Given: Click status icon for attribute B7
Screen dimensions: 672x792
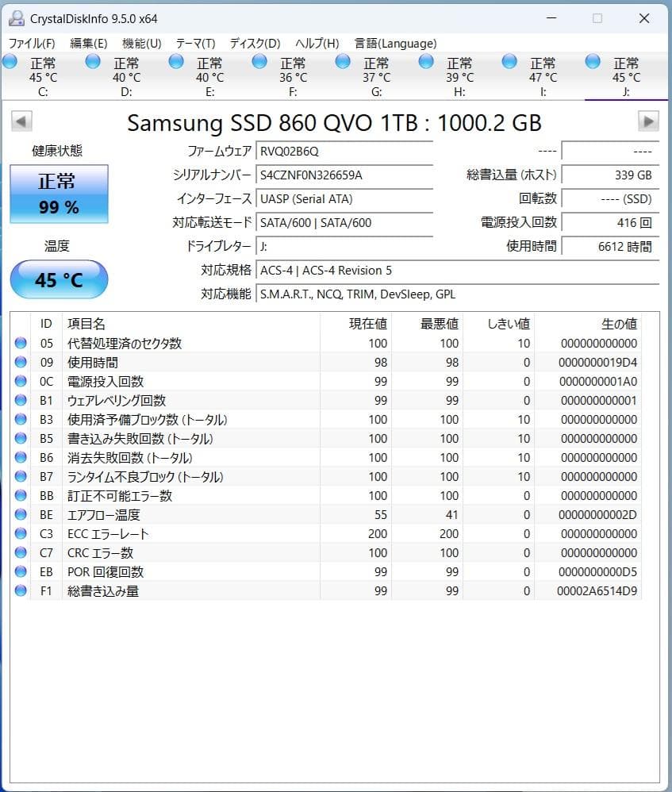Looking at the screenshot, I should [x=21, y=476].
